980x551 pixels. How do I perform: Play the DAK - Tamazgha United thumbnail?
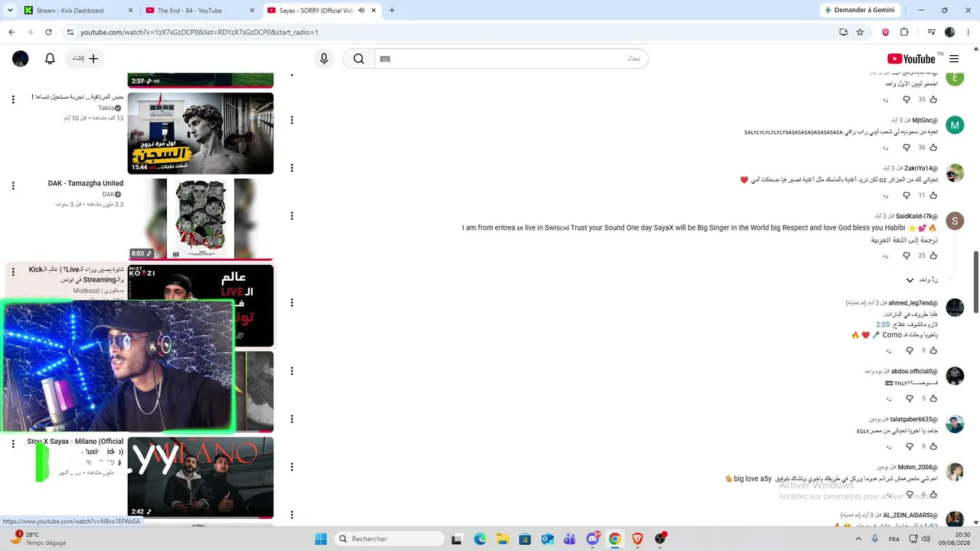pyautogui.click(x=201, y=219)
